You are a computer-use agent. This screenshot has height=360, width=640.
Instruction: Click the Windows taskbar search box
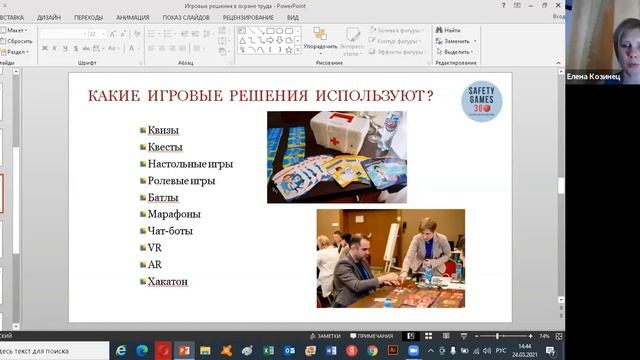[54, 351]
